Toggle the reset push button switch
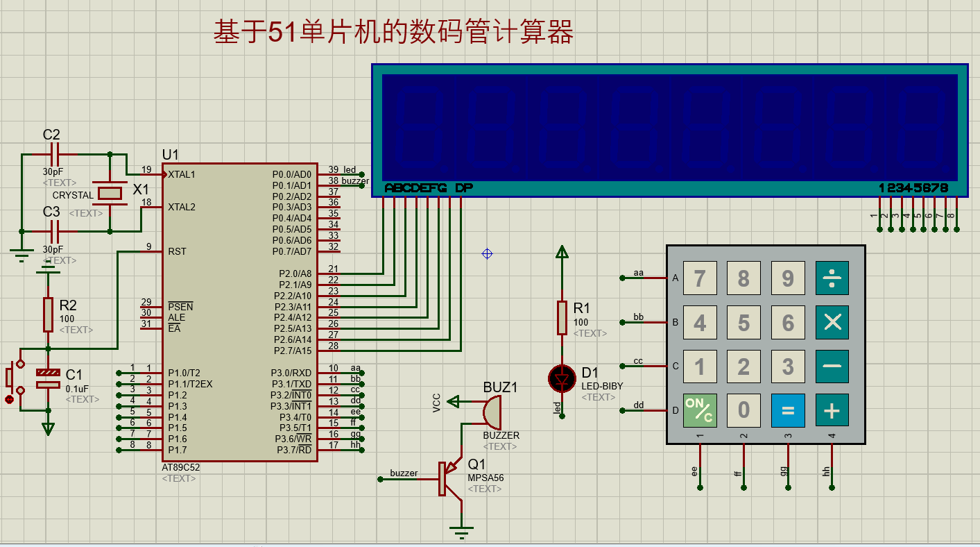Image resolution: width=980 pixels, height=547 pixels. tap(13, 377)
